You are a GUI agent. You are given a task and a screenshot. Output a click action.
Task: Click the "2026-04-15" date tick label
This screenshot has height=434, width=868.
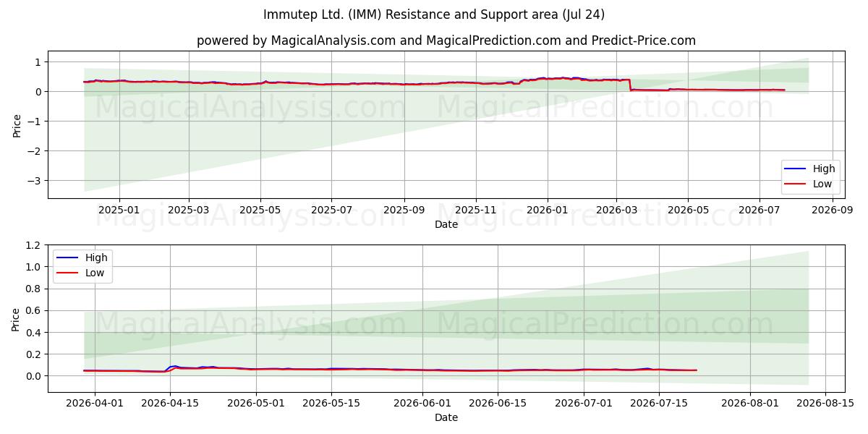pos(170,404)
